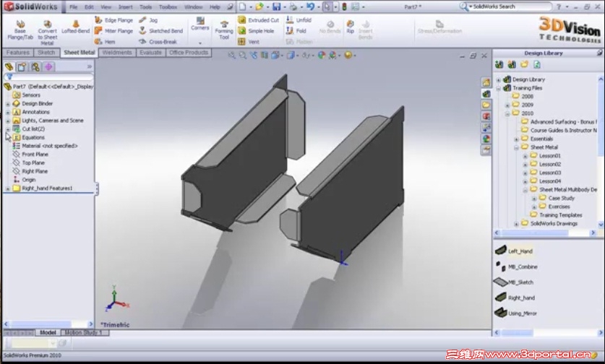This screenshot has height=364, width=605.
Task: Select the Left_Hand library part
Action: (x=513, y=251)
